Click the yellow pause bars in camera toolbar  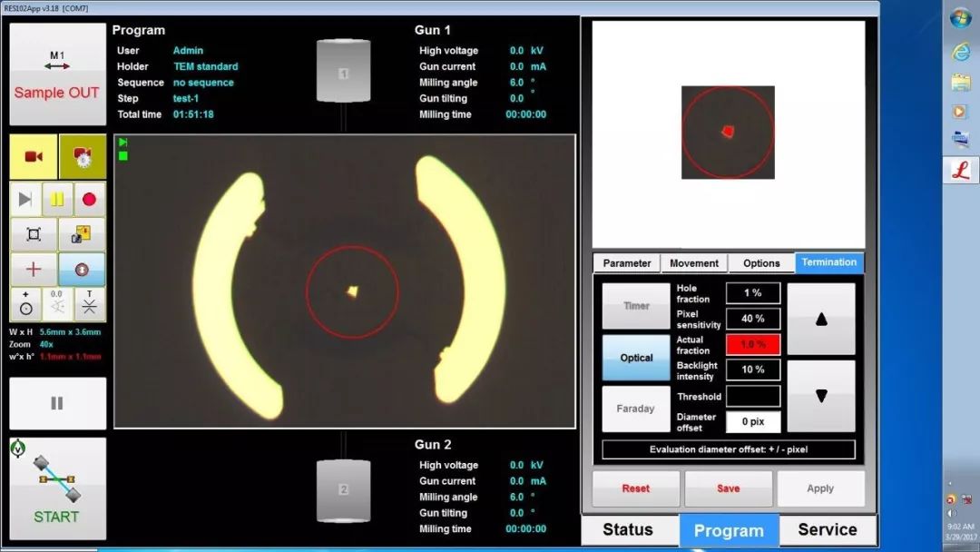point(57,199)
